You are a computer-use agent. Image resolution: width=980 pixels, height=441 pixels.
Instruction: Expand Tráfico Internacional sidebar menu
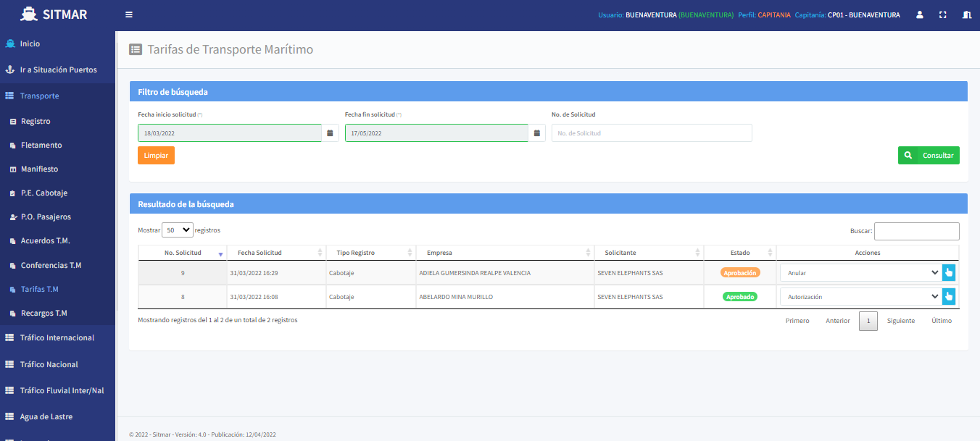coord(57,337)
